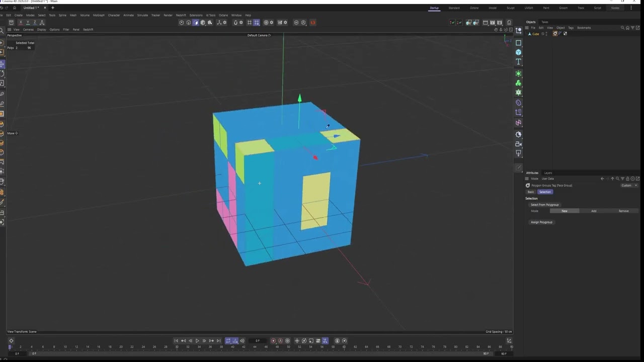Screen dimensions: 644x362
Task: Click the Home icon next to document tab
Action: click(x=14, y=8)
